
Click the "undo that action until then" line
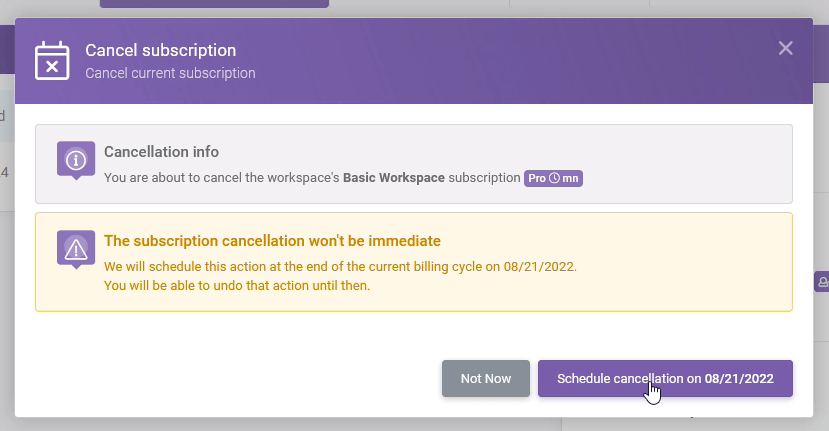236,285
